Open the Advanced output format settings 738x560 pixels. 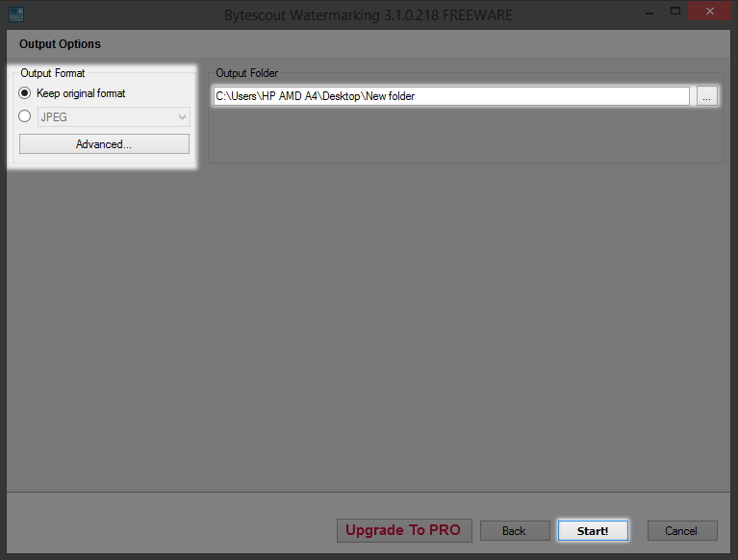tap(104, 144)
